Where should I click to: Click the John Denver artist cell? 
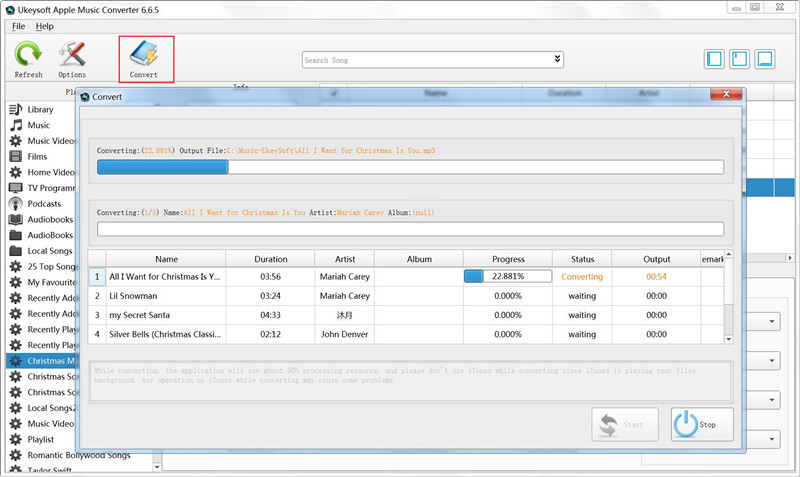click(x=344, y=334)
